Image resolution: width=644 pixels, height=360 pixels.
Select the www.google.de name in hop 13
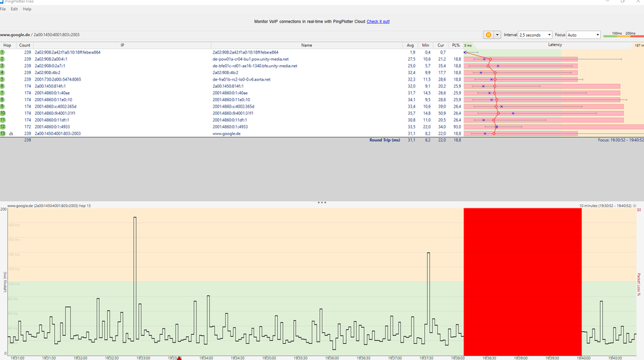[226, 134]
